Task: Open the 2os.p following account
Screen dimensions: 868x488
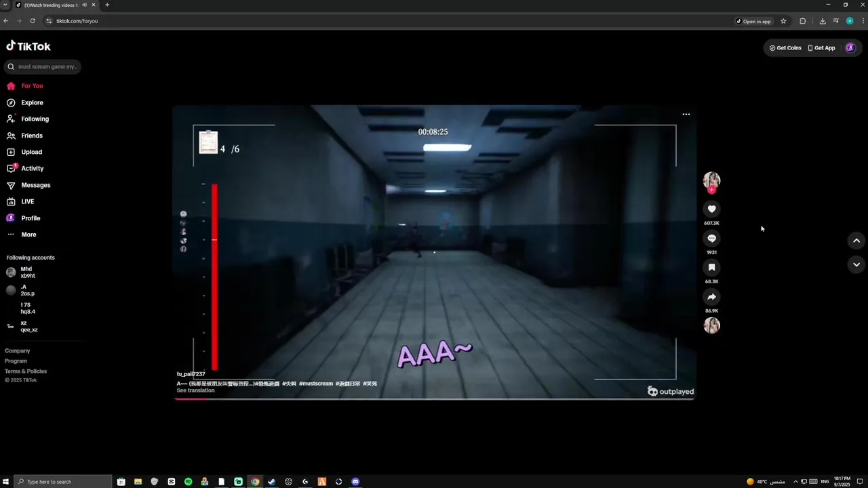Action: point(20,290)
